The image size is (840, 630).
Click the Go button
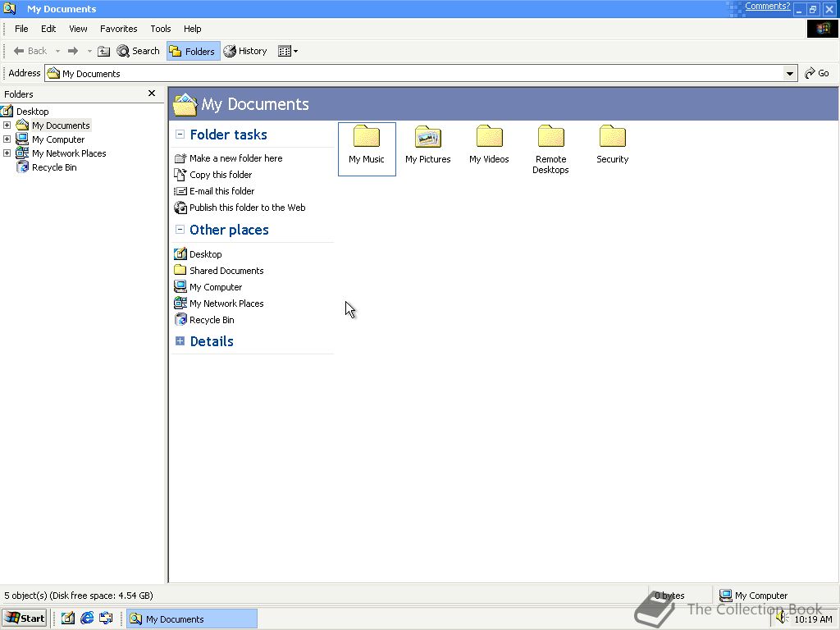tap(817, 73)
